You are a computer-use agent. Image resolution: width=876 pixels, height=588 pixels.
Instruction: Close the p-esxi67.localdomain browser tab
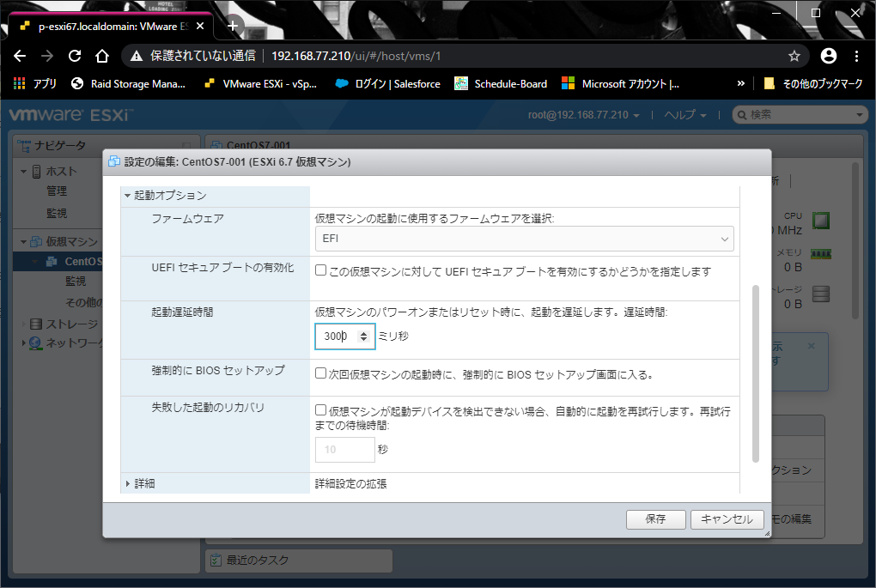click(200, 26)
